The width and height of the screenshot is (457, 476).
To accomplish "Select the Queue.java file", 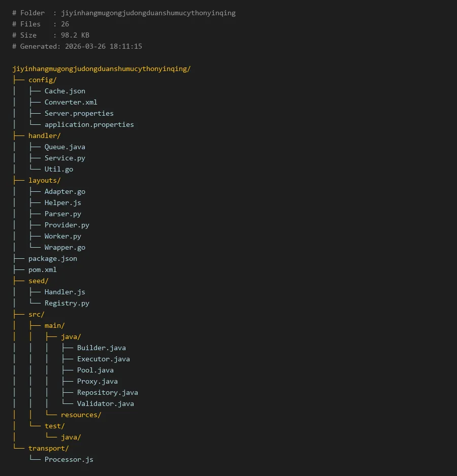I will (x=64, y=147).
